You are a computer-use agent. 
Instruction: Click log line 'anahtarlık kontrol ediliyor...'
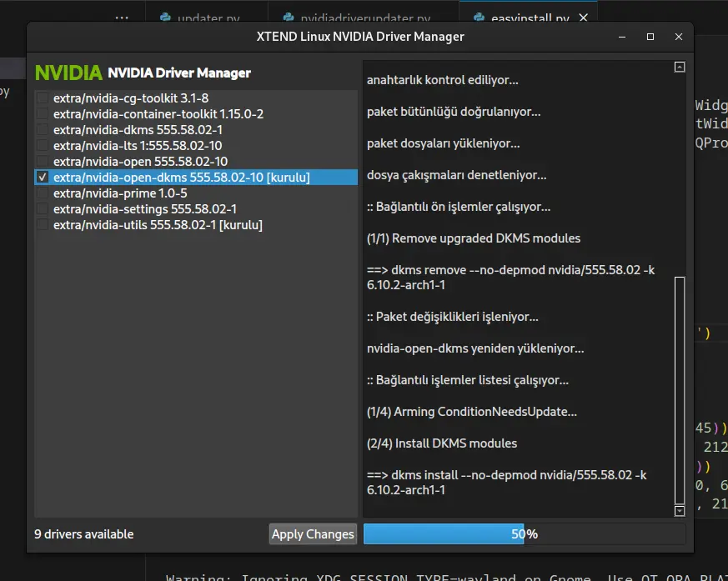(x=443, y=80)
